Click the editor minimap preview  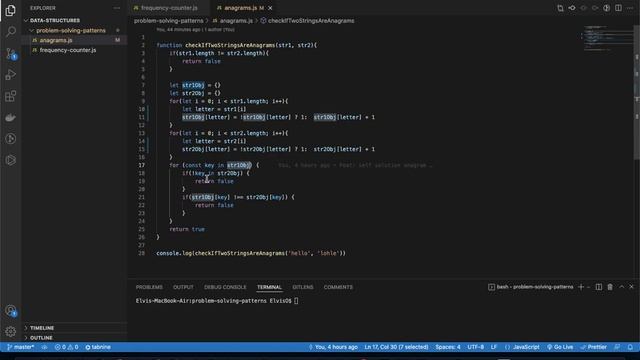(606, 39)
